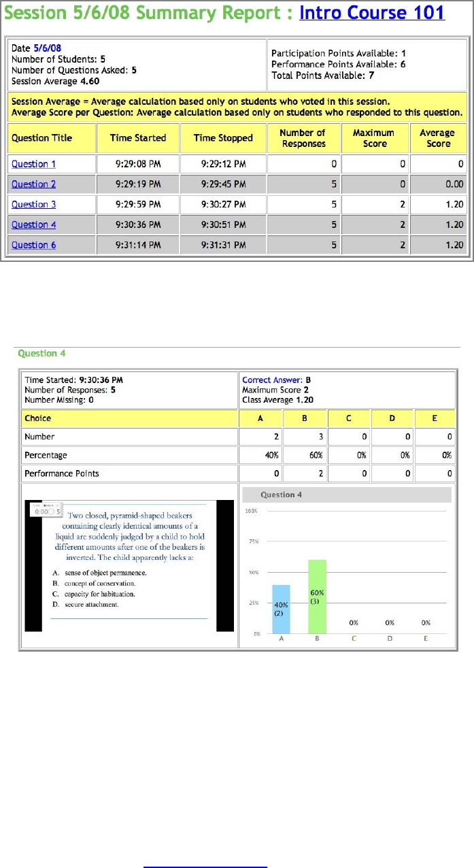Click the question slide thumbnail image

click(x=129, y=565)
